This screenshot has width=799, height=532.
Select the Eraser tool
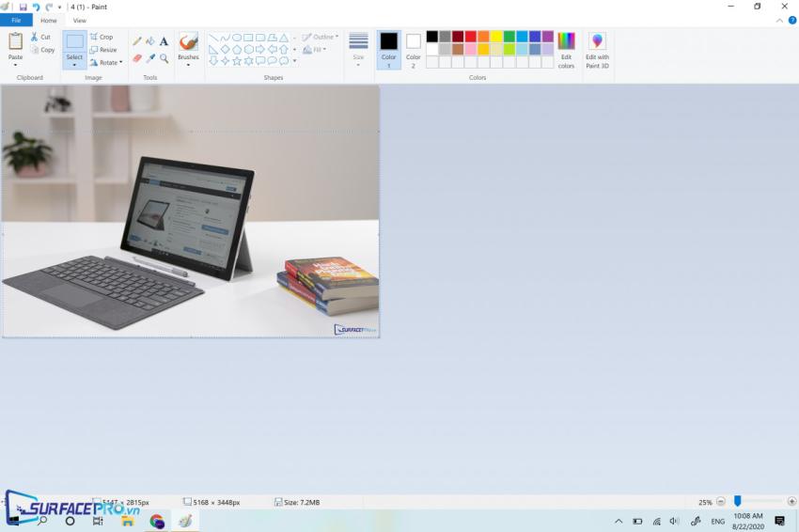click(136, 58)
